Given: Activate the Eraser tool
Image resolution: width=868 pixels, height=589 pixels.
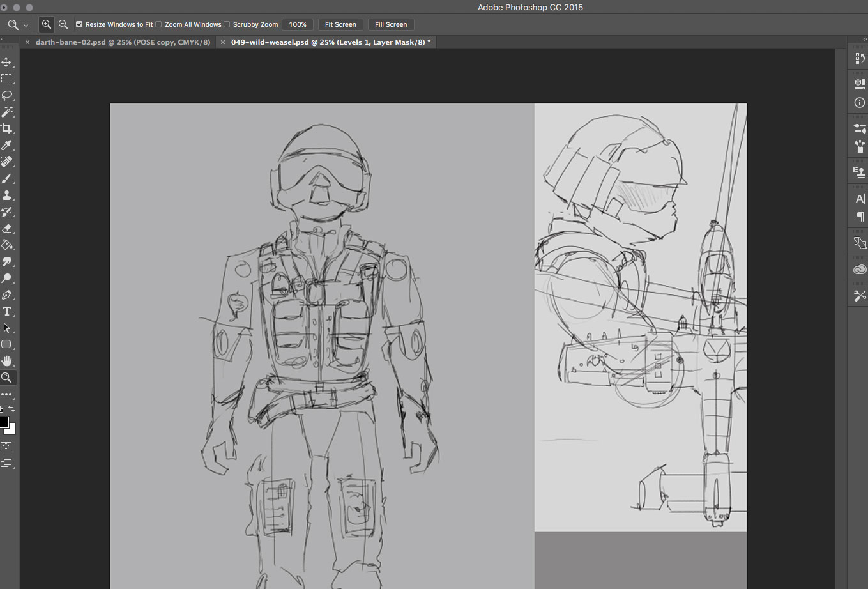Looking at the screenshot, I should 6,229.
